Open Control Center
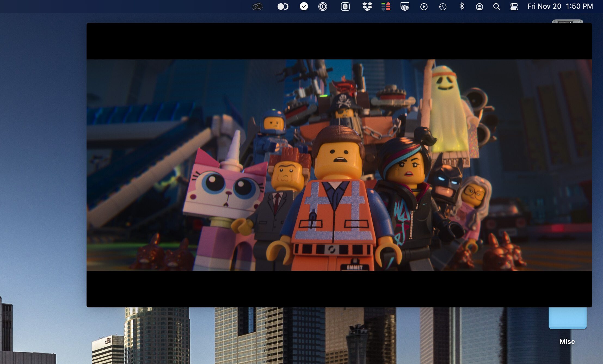This screenshot has width=603, height=364. [x=514, y=7]
